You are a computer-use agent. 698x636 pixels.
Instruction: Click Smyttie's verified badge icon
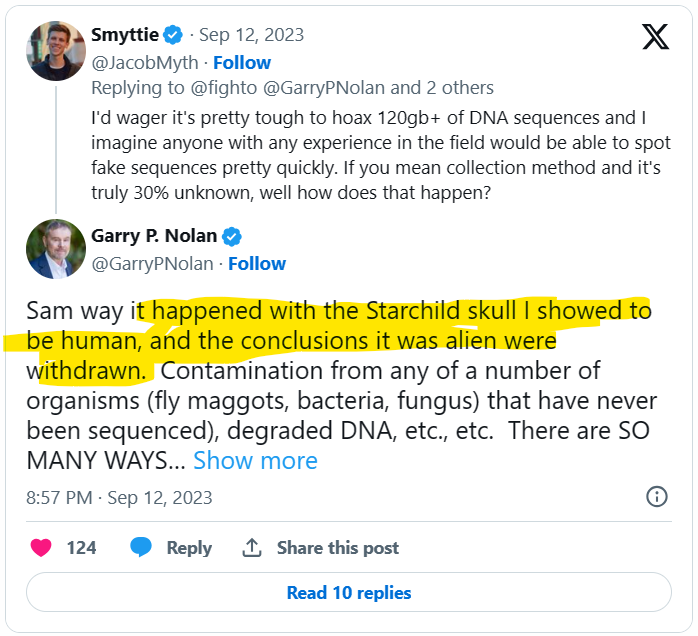[173, 35]
